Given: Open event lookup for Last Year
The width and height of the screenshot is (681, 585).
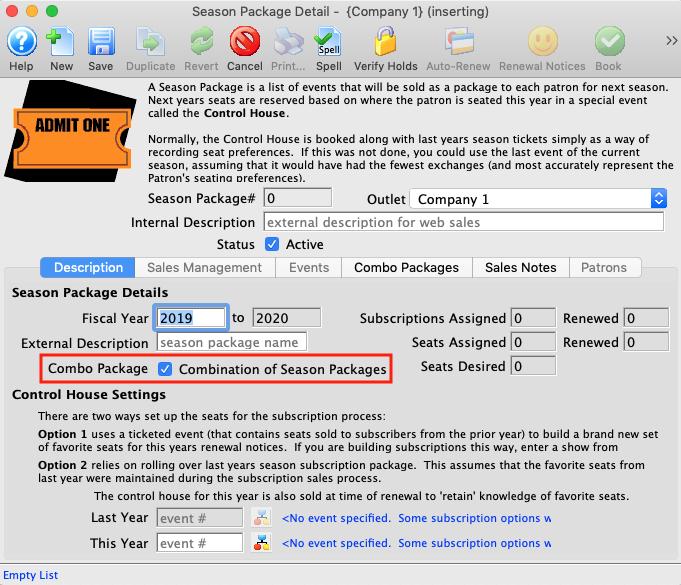Looking at the screenshot, I should [261, 518].
